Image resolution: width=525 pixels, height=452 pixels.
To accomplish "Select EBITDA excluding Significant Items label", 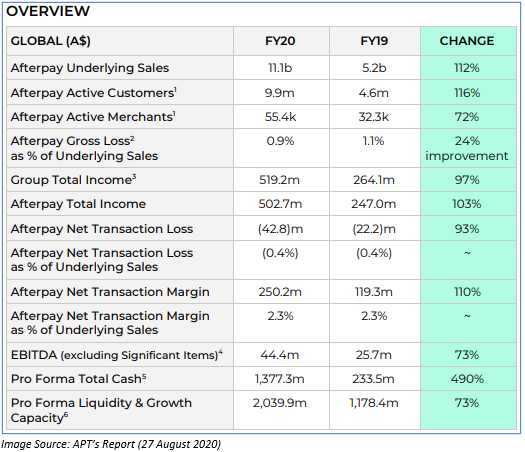I will 117,355.
